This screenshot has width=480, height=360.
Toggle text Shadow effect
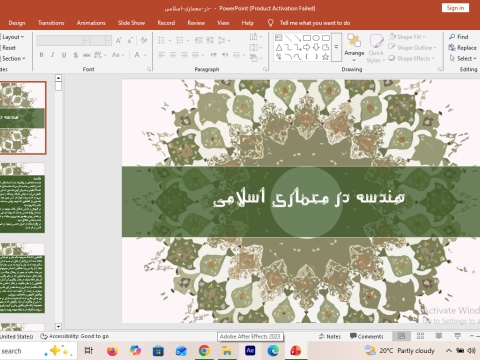pos(76,55)
